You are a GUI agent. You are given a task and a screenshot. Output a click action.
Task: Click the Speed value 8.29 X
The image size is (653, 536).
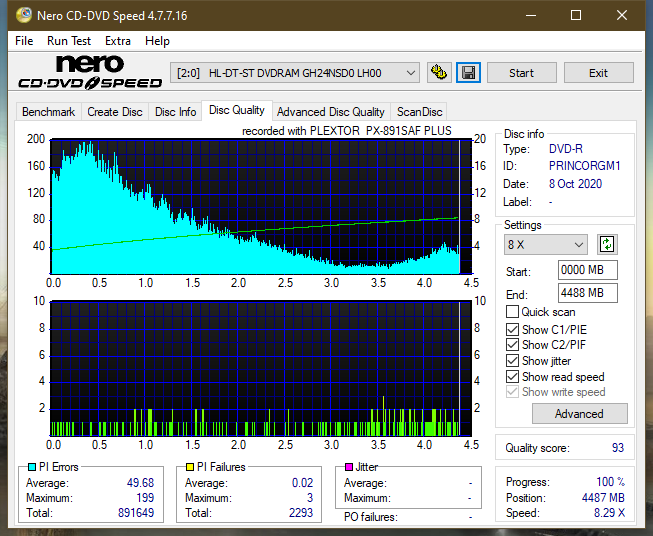[x=609, y=513]
